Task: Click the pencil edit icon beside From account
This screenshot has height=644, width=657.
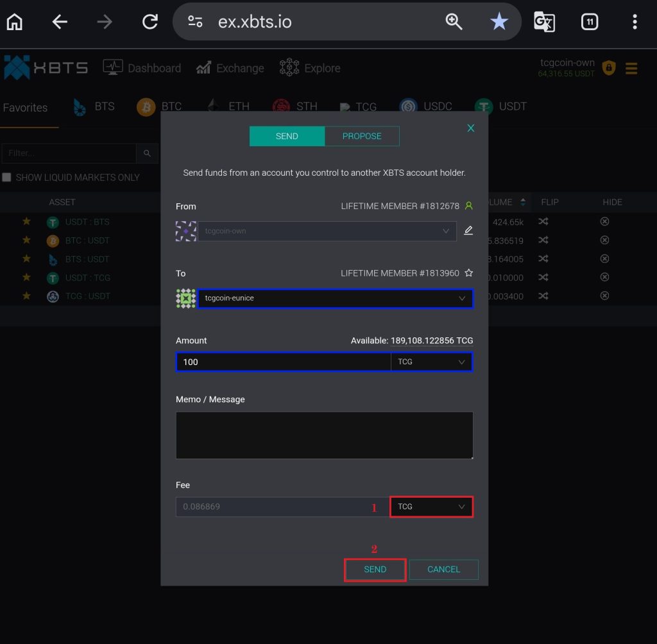Action: tap(468, 231)
